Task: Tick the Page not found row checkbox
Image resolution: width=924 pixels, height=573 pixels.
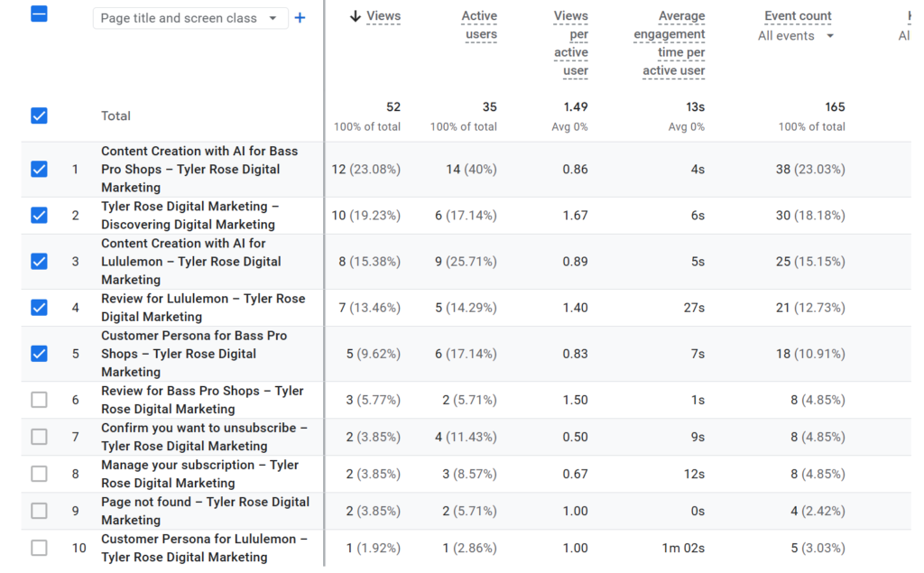Action: click(39, 511)
